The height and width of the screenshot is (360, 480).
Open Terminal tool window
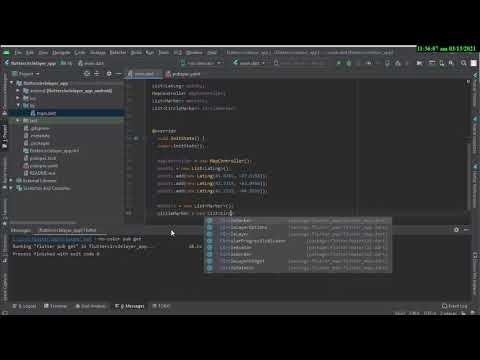56,306
